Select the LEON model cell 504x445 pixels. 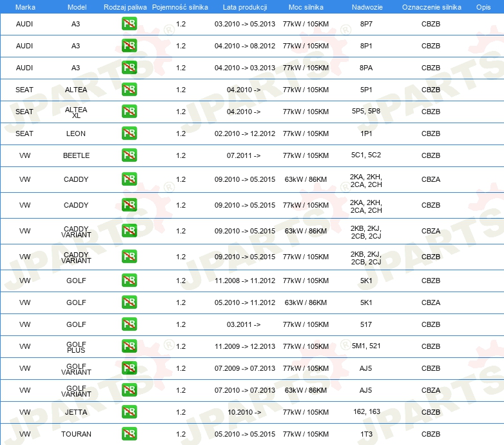click(x=76, y=133)
